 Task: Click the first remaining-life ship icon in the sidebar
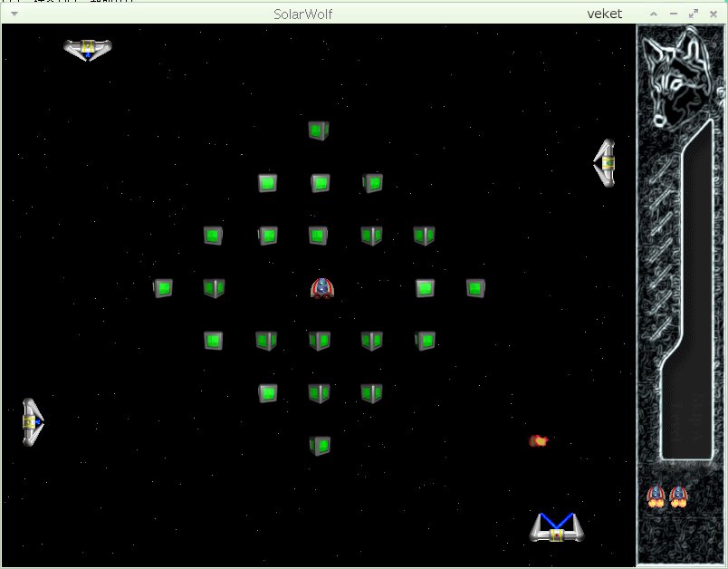pyautogui.click(x=656, y=497)
